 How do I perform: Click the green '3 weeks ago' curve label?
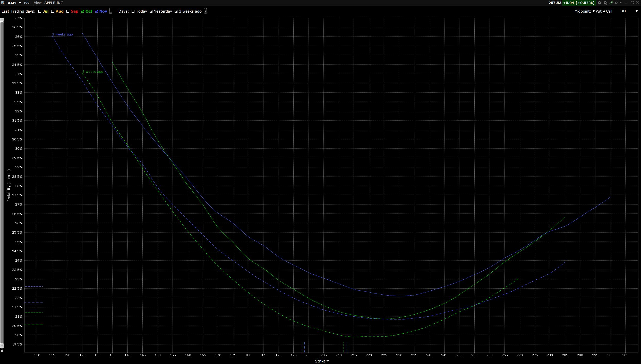tap(93, 72)
